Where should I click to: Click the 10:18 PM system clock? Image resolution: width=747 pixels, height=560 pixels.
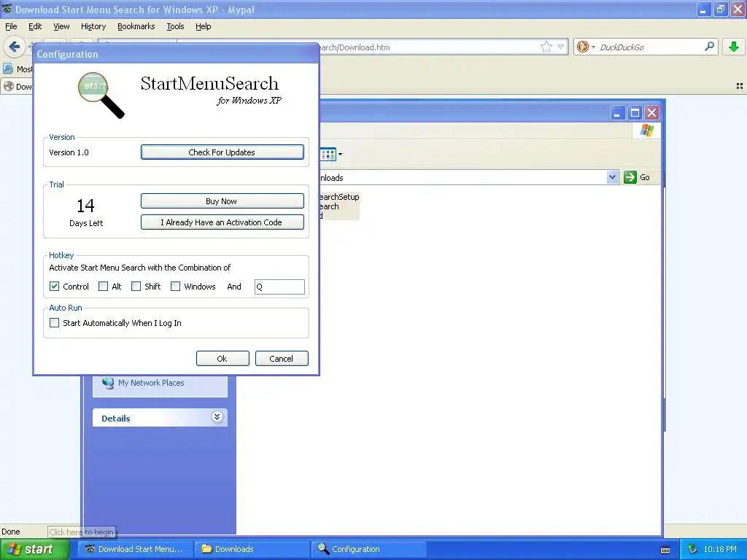point(720,549)
